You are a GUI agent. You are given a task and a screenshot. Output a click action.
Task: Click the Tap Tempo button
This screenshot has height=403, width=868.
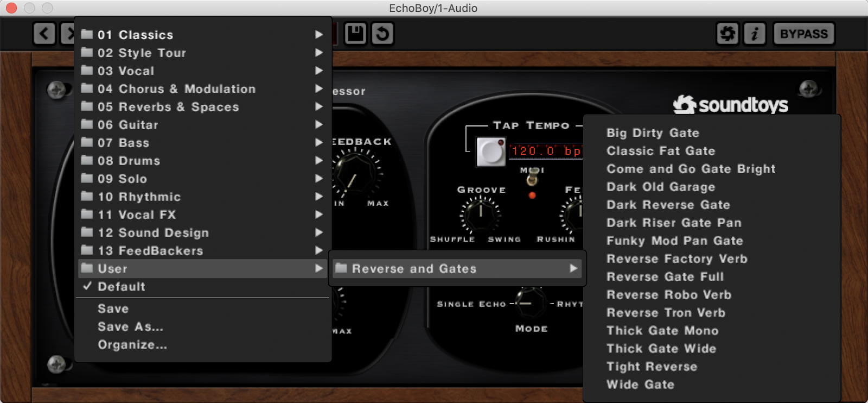pos(491,151)
